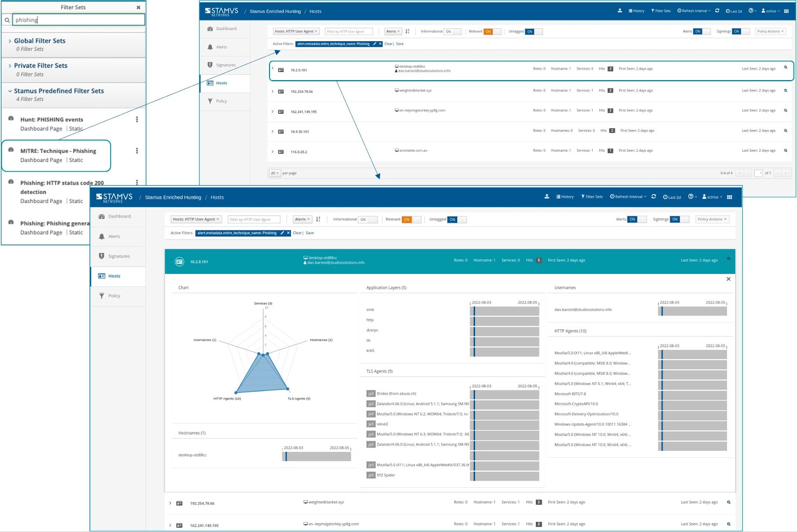Click the phishing search field in Filter Sets

coord(78,20)
